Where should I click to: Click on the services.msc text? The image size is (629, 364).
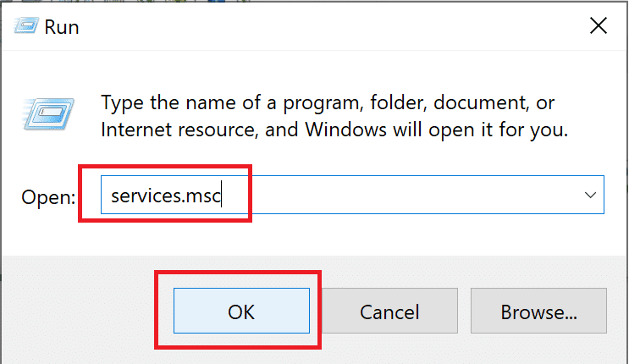pyautogui.click(x=166, y=196)
